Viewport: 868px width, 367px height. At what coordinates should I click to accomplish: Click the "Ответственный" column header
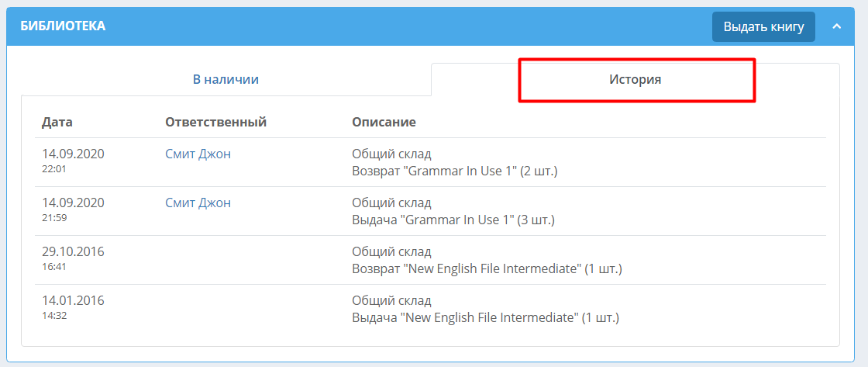216,121
